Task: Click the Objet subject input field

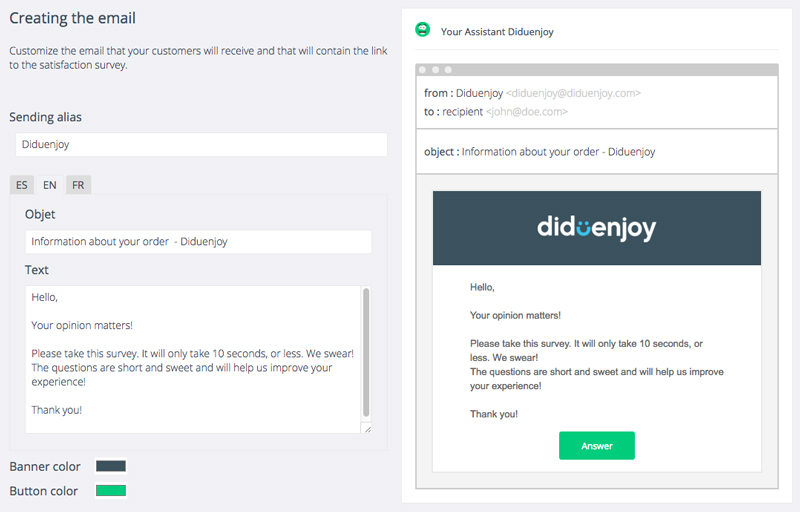Action: [x=198, y=242]
